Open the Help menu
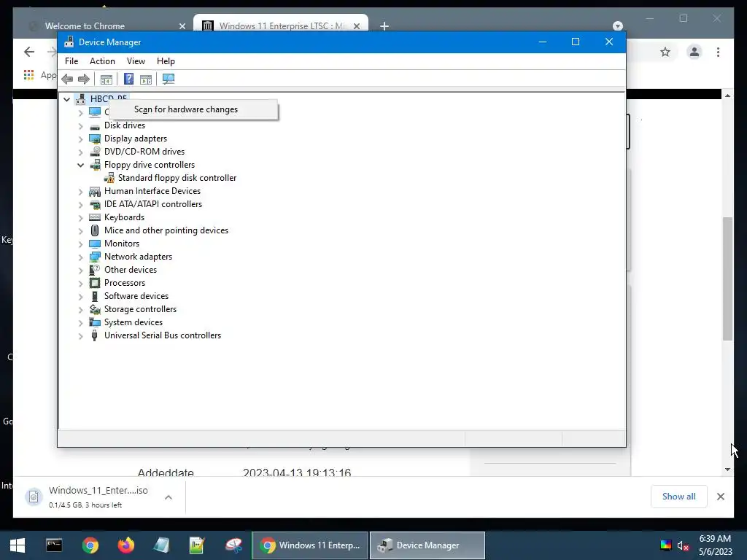The width and height of the screenshot is (747, 560). (166, 61)
